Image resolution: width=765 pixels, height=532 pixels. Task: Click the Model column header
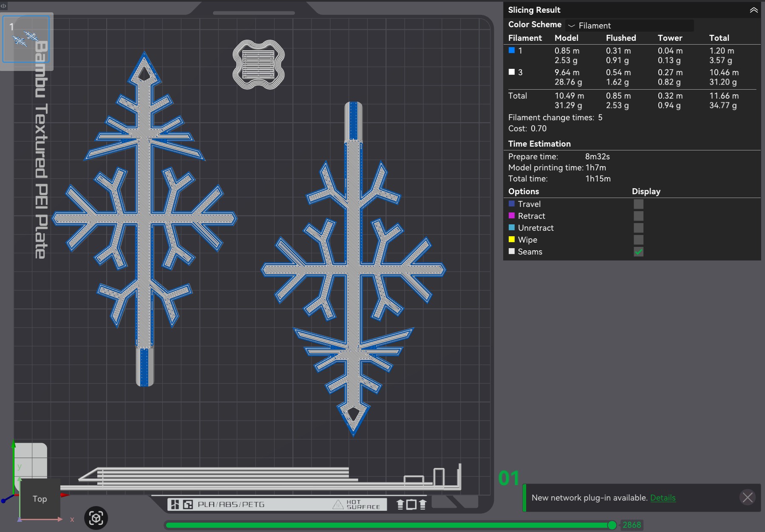click(566, 38)
